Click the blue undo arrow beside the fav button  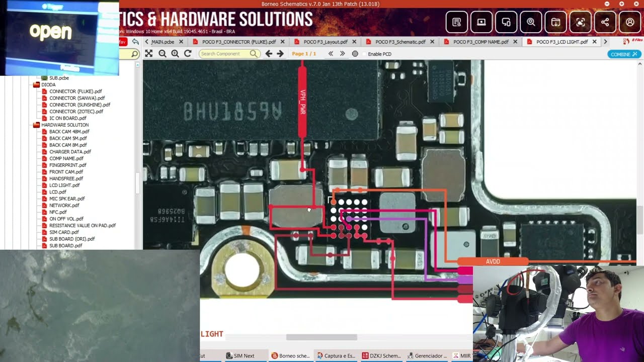pyautogui.click(x=135, y=42)
